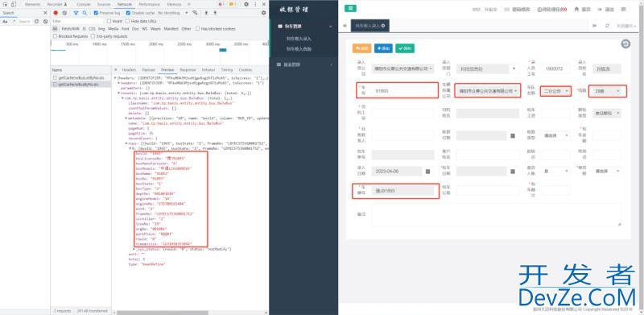This screenshot has width=644, height=315.
Task: Switch to the Console tab
Action: coord(84,4)
